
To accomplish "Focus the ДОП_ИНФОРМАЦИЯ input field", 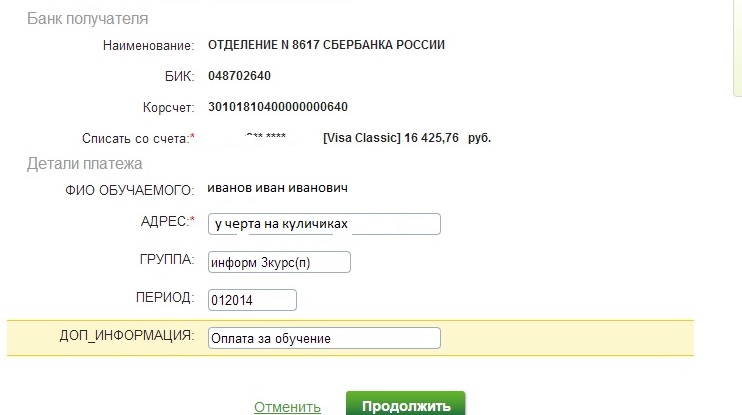I will [324, 338].
